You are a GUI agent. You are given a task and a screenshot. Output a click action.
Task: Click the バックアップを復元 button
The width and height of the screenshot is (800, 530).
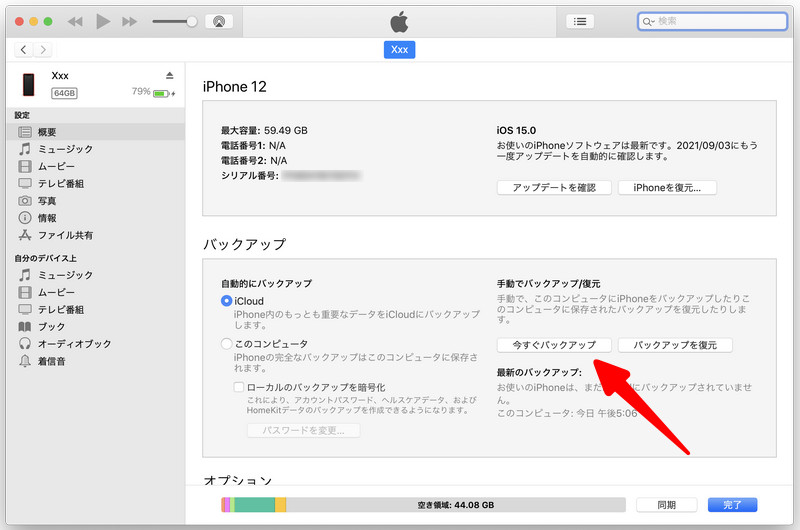coord(675,345)
